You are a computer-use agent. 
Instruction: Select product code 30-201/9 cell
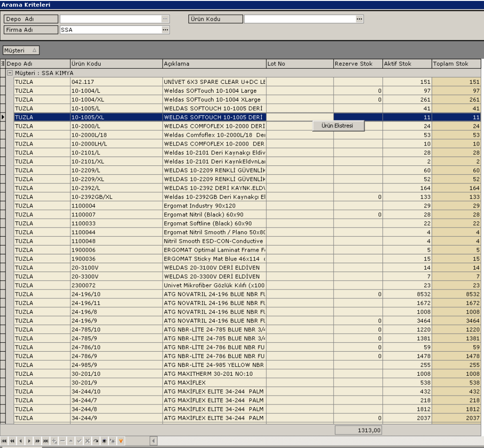click(x=116, y=383)
